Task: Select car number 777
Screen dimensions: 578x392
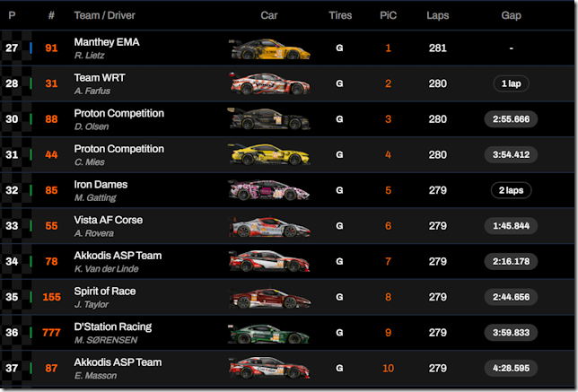Action: point(51,333)
